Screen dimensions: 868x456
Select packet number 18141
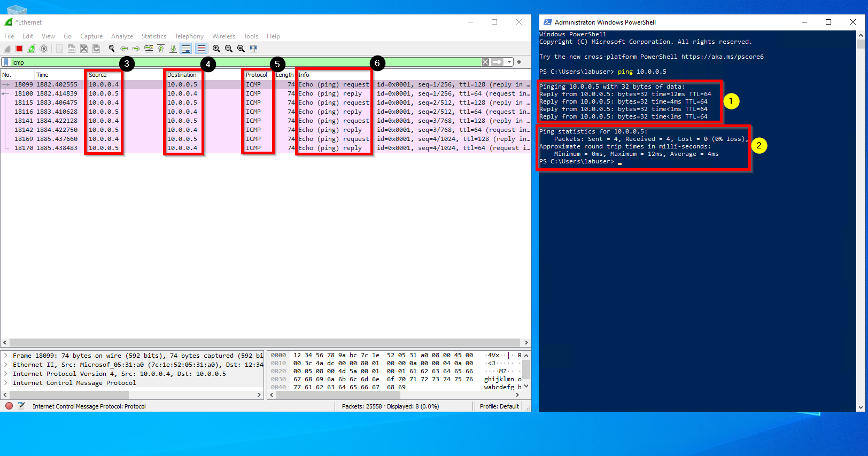click(266, 121)
